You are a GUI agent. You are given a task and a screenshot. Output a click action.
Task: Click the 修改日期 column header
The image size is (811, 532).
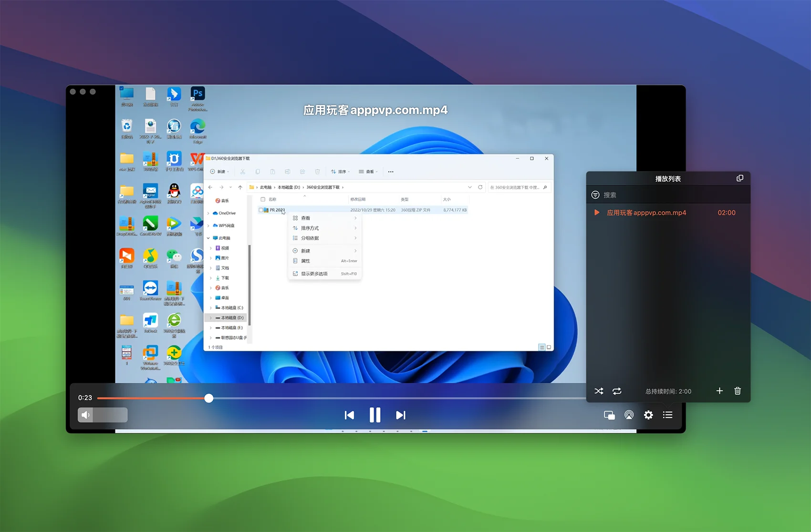[358, 199]
